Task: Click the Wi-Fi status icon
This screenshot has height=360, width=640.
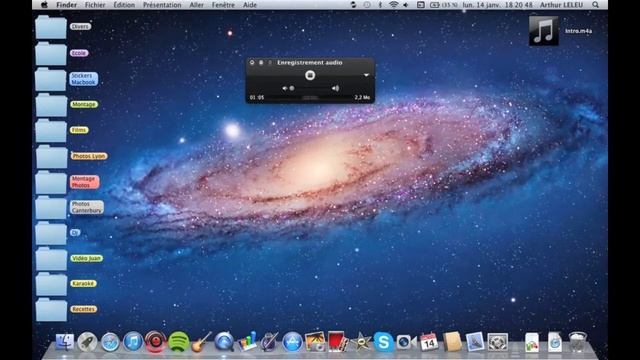Action: click(393, 5)
